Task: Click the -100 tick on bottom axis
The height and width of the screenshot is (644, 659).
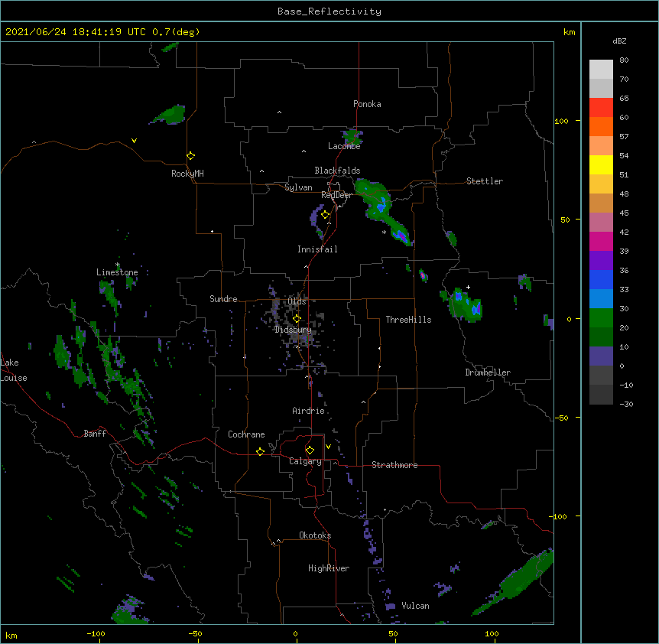Action: pyautogui.click(x=96, y=633)
